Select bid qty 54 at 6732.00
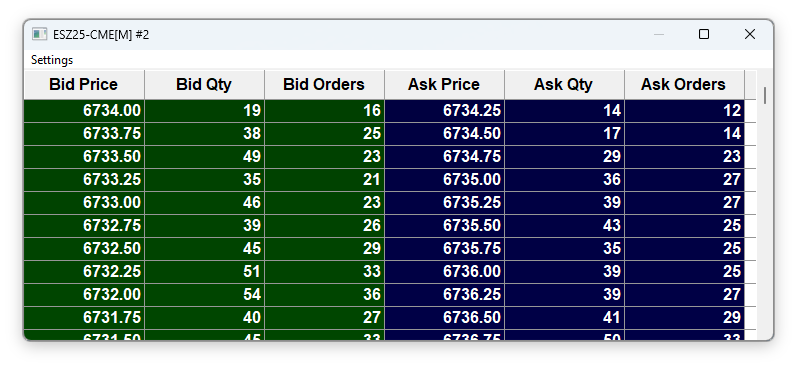 tap(204, 294)
